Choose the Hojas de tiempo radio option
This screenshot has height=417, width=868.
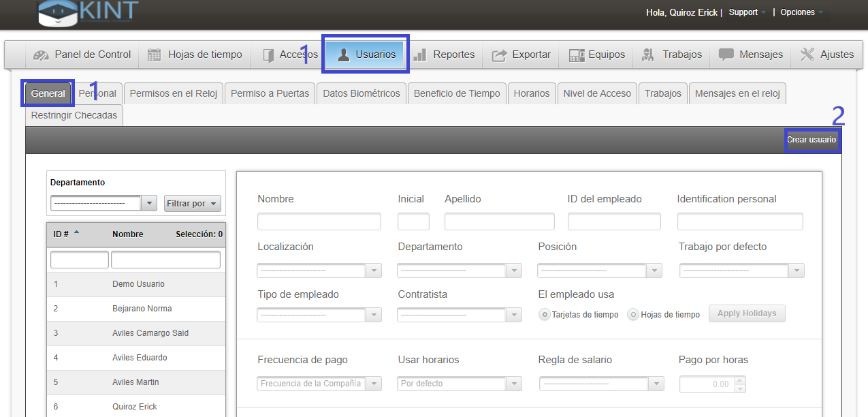point(633,315)
